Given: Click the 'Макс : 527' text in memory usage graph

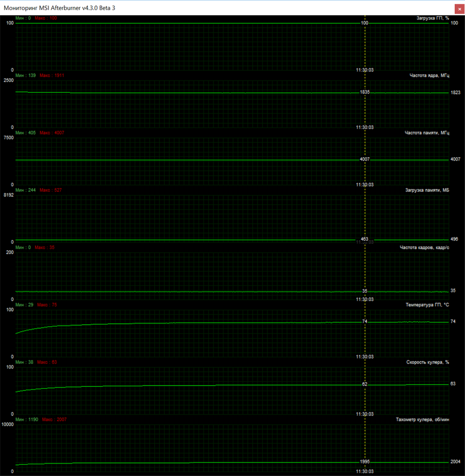Looking at the screenshot, I should click(x=50, y=190).
